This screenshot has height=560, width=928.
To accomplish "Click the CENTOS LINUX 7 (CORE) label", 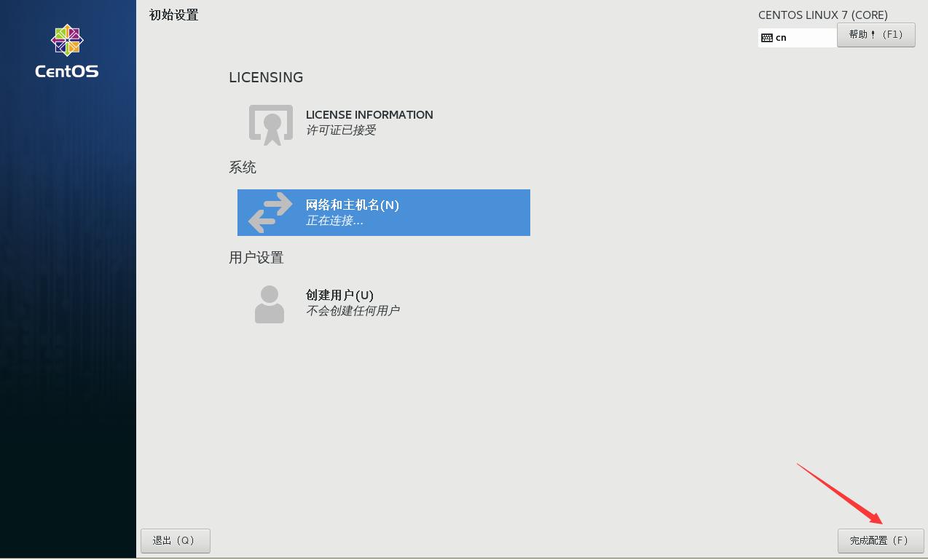I will 822,15.
